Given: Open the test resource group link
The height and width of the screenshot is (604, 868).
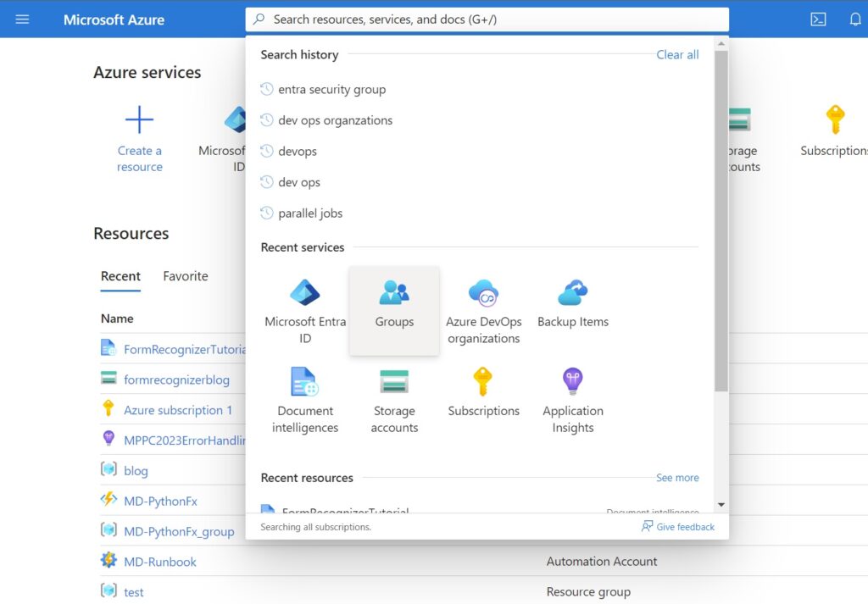Looking at the screenshot, I should tap(133, 592).
